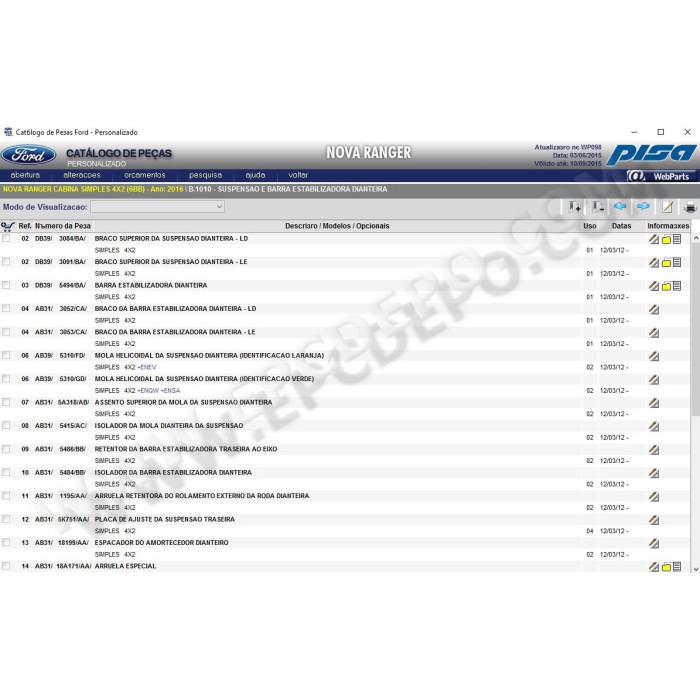Open the orcamentos menu
Screen dimensions: 700x700
pyautogui.click(x=145, y=175)
